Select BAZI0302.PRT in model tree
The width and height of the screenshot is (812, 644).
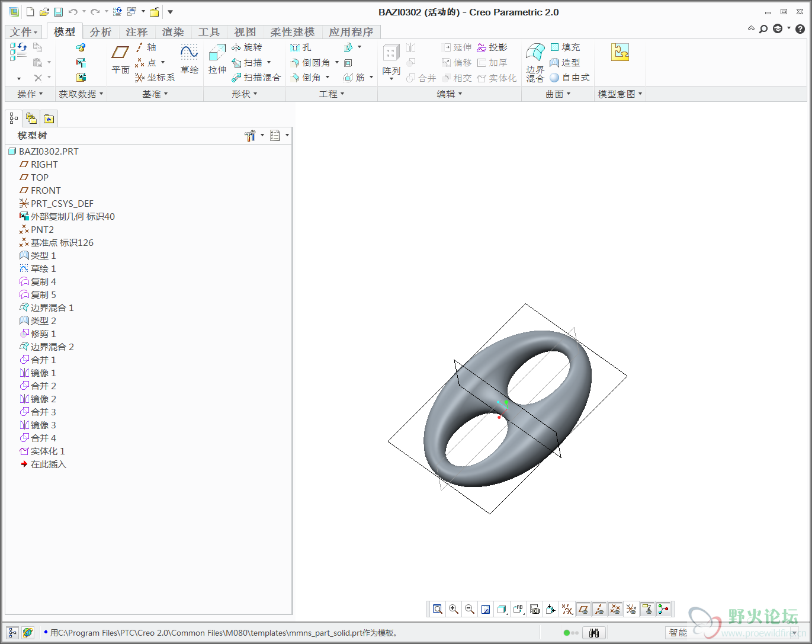pyautogui.click(x=43, y=151)
